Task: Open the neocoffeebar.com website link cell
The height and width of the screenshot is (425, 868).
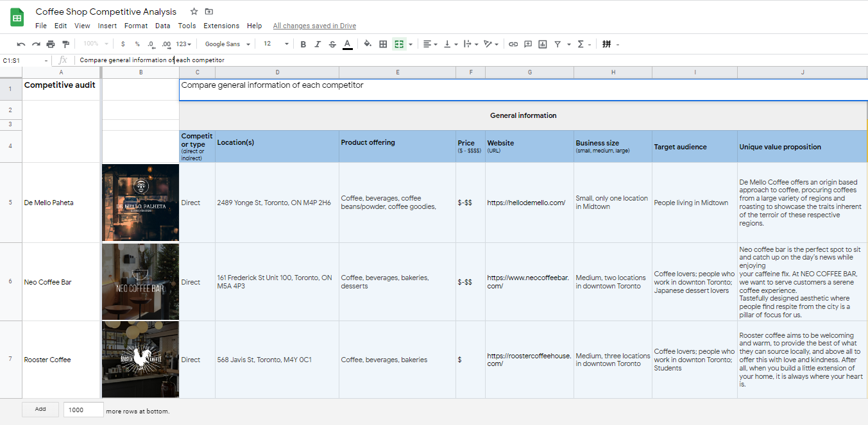Action: (x=529, y=282)
